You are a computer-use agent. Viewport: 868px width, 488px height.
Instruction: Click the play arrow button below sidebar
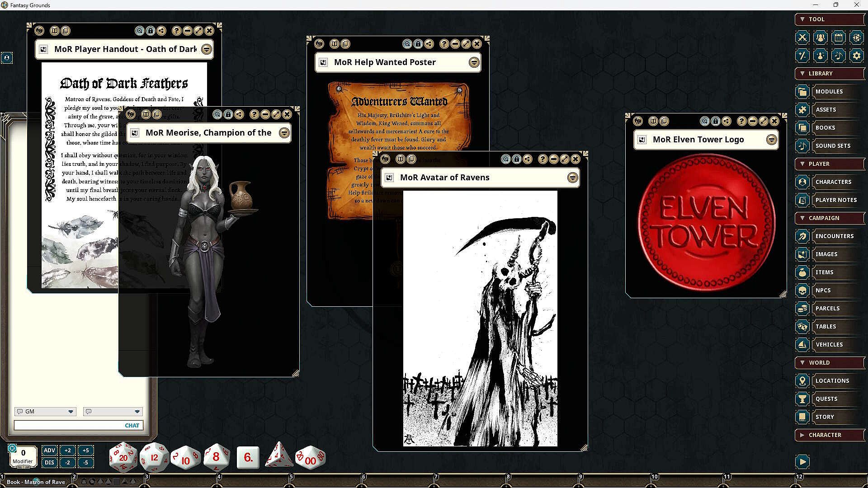click(x=802, y=462)
